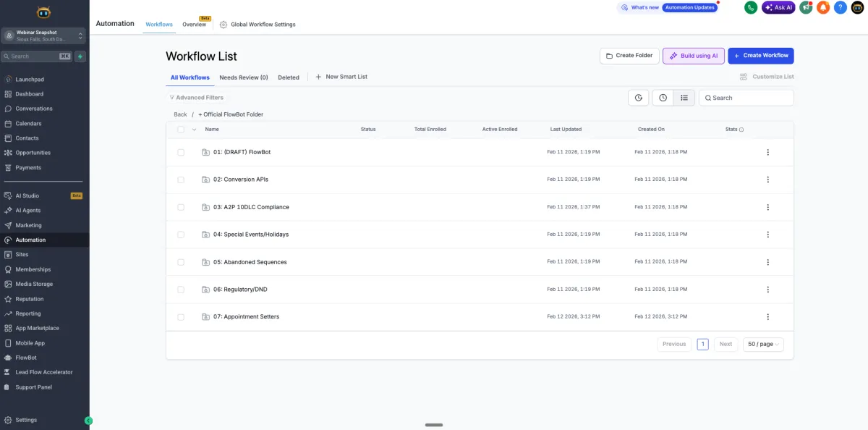Click the green phone dialer icon
Image resolution: width=868 pixels, height=430 pixels.
[x=751, y=7]
